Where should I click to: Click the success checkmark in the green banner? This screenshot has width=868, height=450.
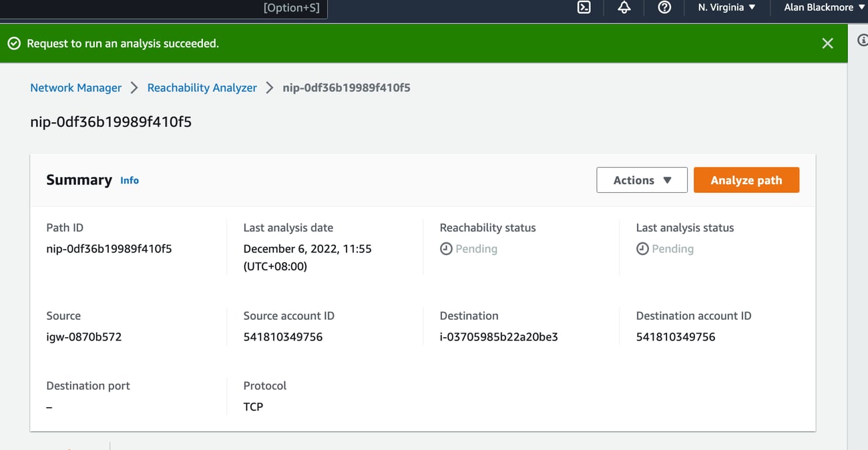tap(14, 42)
